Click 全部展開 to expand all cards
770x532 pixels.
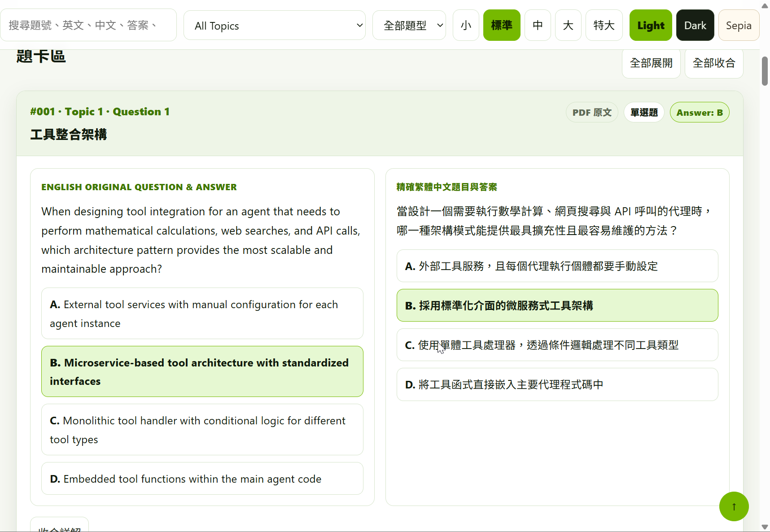(651, 63)
